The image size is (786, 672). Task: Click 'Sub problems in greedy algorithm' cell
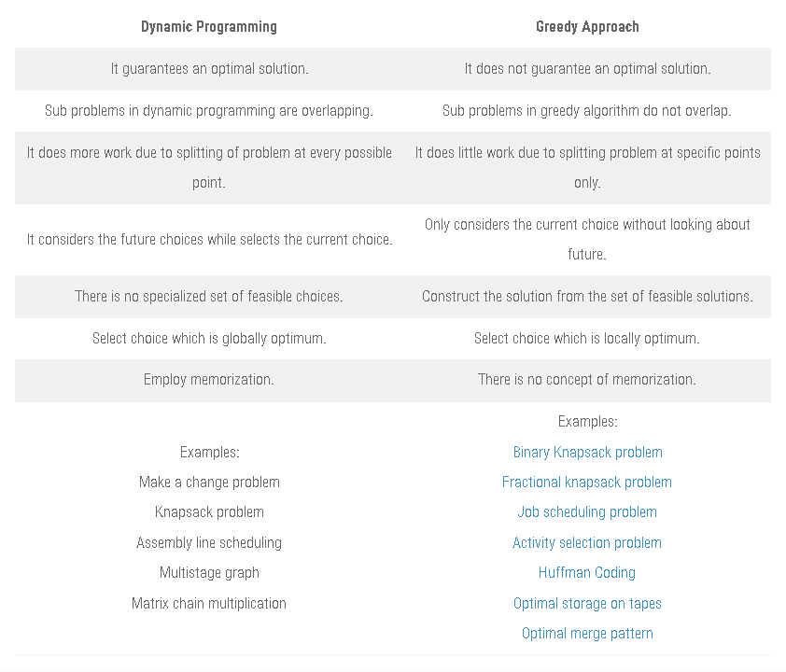[587, 111]
